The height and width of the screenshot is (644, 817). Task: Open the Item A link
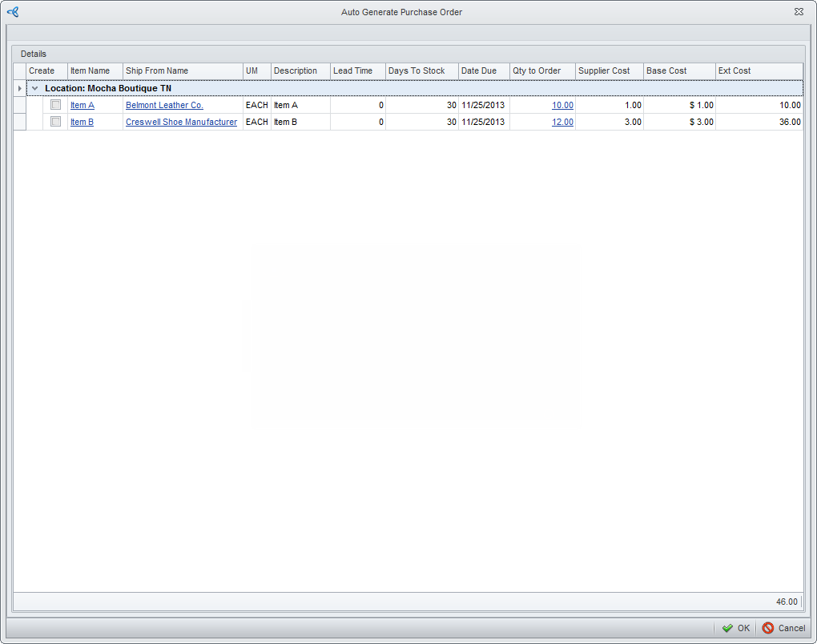(x=83, y=106)
